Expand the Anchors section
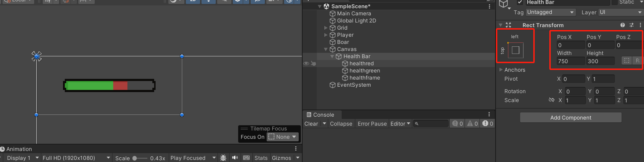 click(501, 70)
